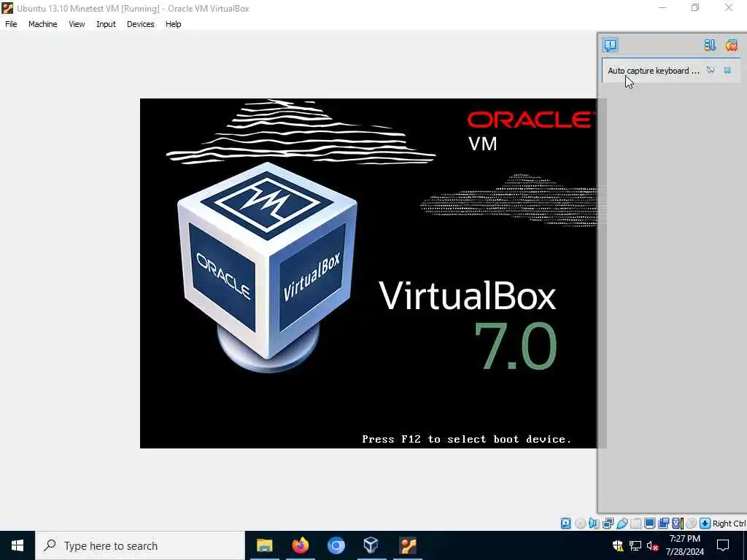Click the notification sort order icon
The image size is (747, 560).
click(x=710, y=44)
